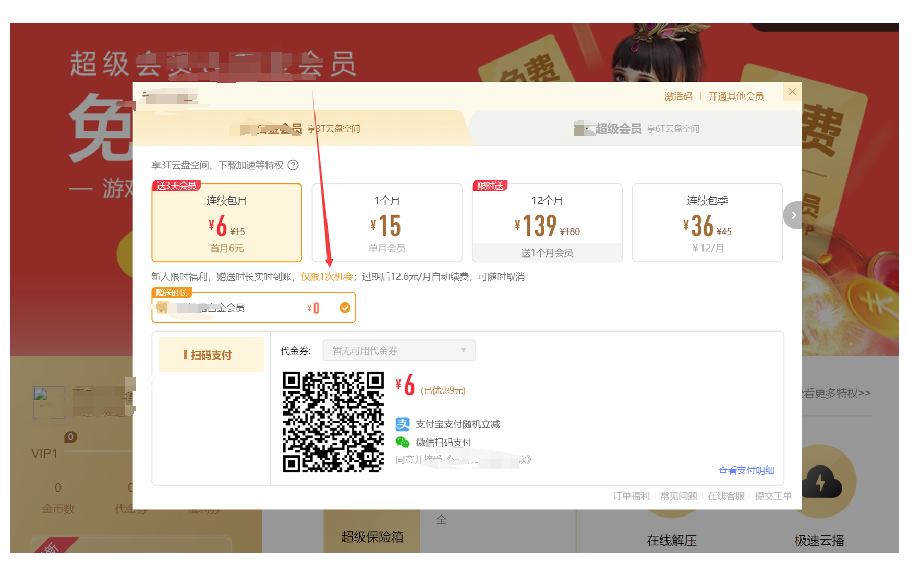921x588 pixels.
Task: Open the 代金券 voucher dropdown
Action: point(399,351)
